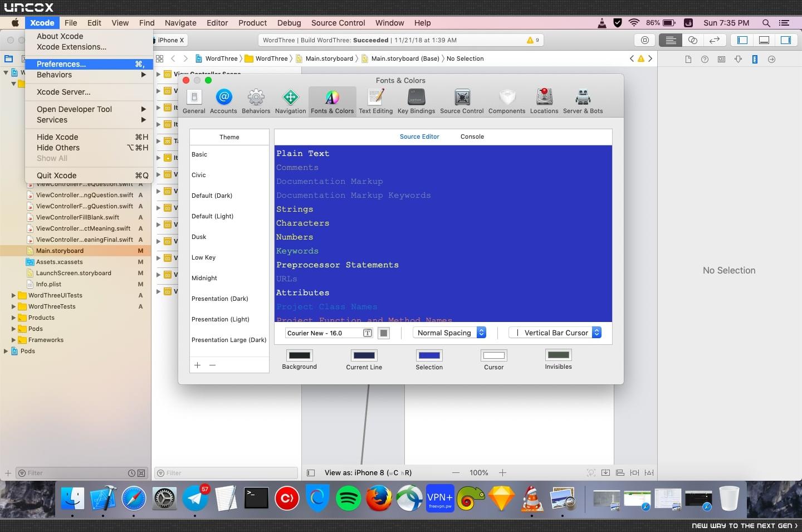Switch to the Assistant editor
Image resolution: width=802 pixels, height=532 pixels.
click(x=692, y=40)
